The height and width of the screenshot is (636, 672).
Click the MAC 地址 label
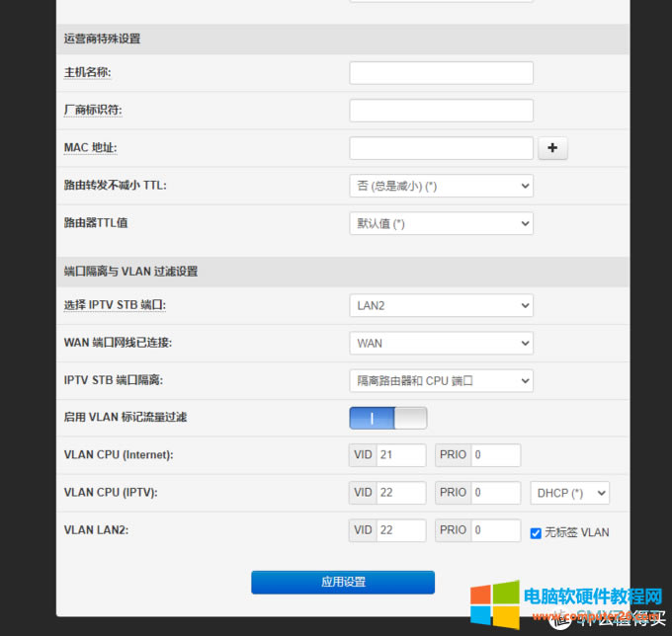pos(91,148)
